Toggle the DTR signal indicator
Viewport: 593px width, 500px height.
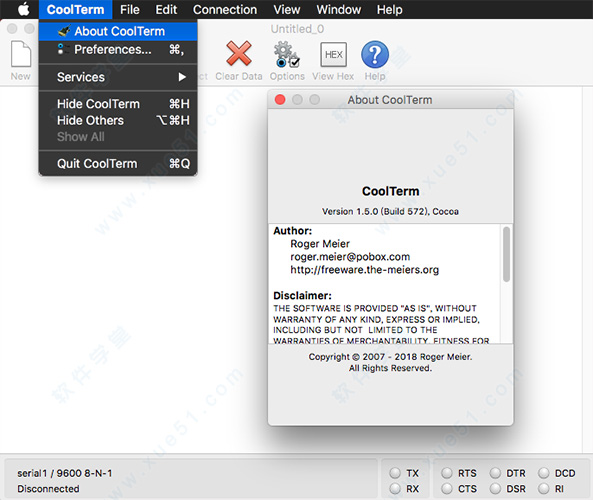pyautogui.click(x=495, y=473)
